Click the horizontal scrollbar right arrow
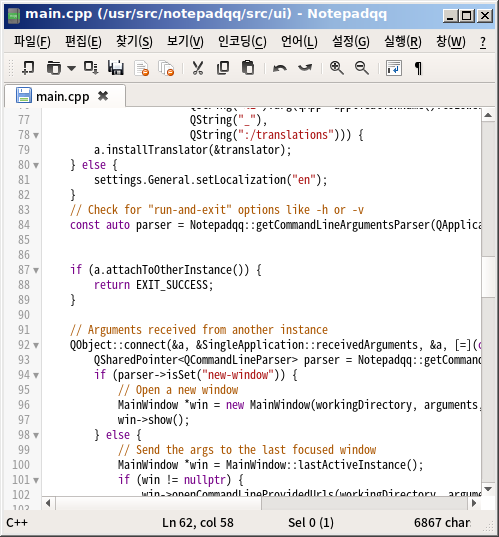499x537 pixels. click(x=474, y=503)
